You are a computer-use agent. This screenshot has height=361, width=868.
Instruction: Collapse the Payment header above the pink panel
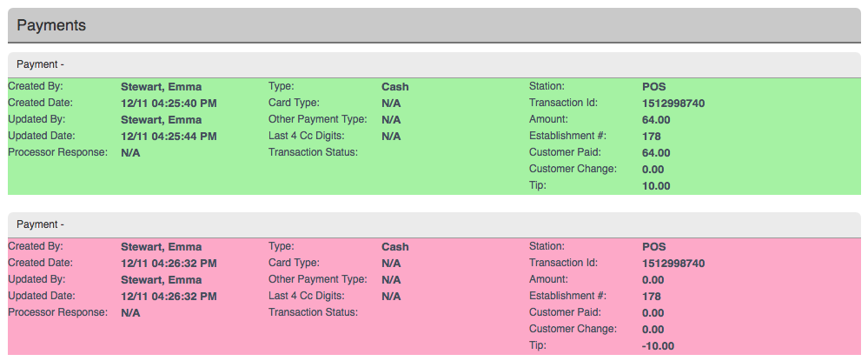click(40, 224)
